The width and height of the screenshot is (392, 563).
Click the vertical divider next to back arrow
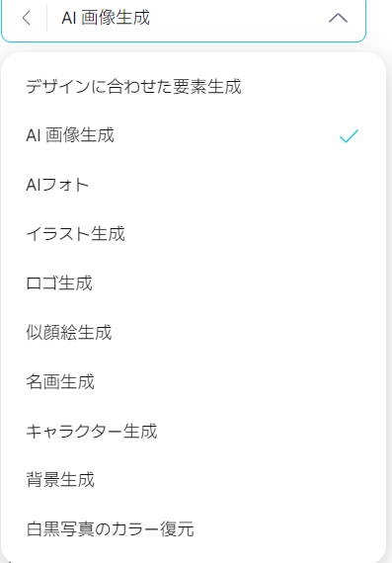coord(46,18)
